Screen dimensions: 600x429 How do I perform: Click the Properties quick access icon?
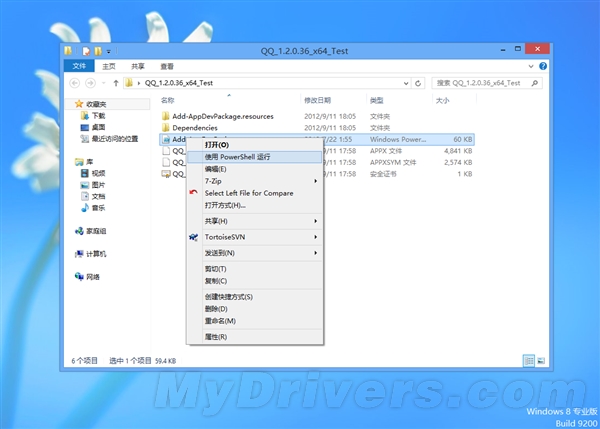click(86, 51)
